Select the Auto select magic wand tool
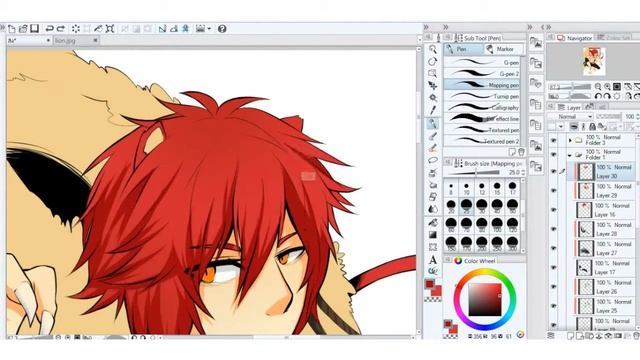This screenshot has width=640, height=360. pyautogui.click(x=433, y=98)
